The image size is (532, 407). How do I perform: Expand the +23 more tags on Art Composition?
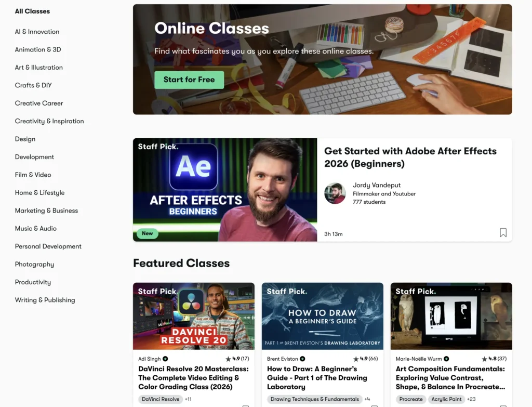(471, 399)
